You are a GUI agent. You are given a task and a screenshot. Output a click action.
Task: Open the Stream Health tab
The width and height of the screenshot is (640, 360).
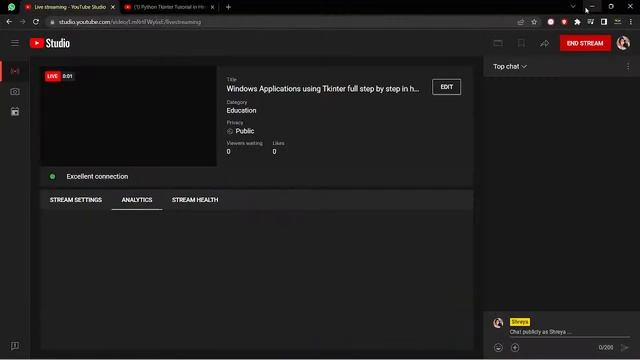point(195,200)
